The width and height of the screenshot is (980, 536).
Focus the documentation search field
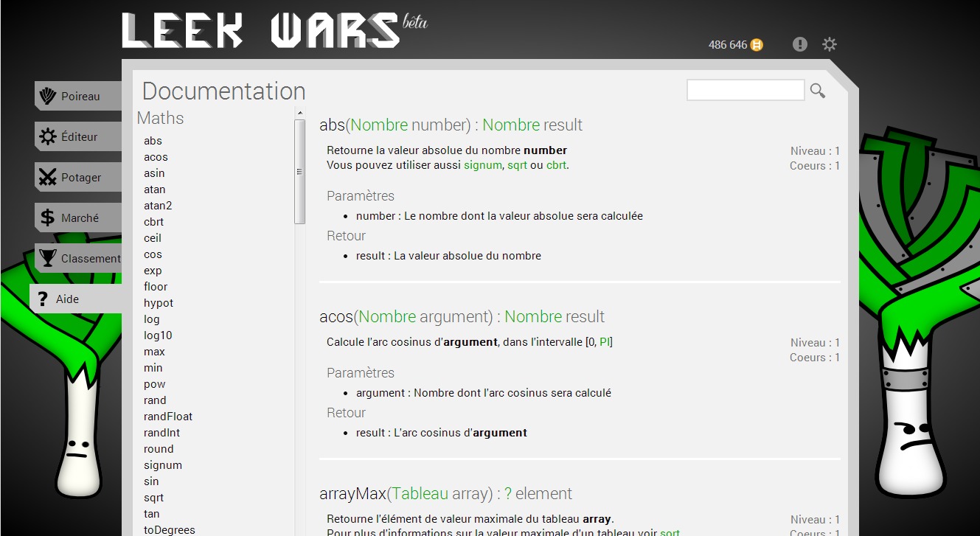745,90
